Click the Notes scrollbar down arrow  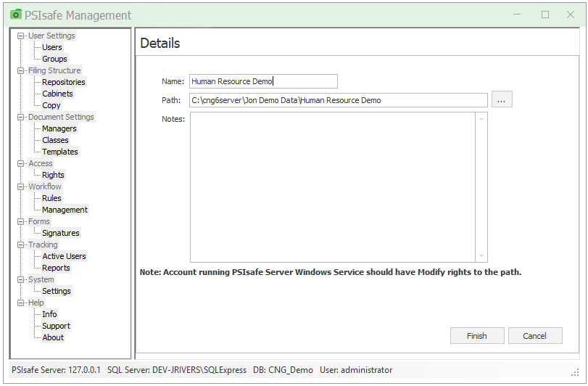(481, 256)
